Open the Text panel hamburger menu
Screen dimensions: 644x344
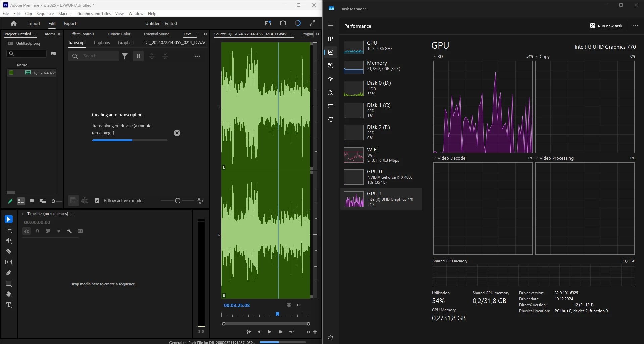click(x=195, y=34)
